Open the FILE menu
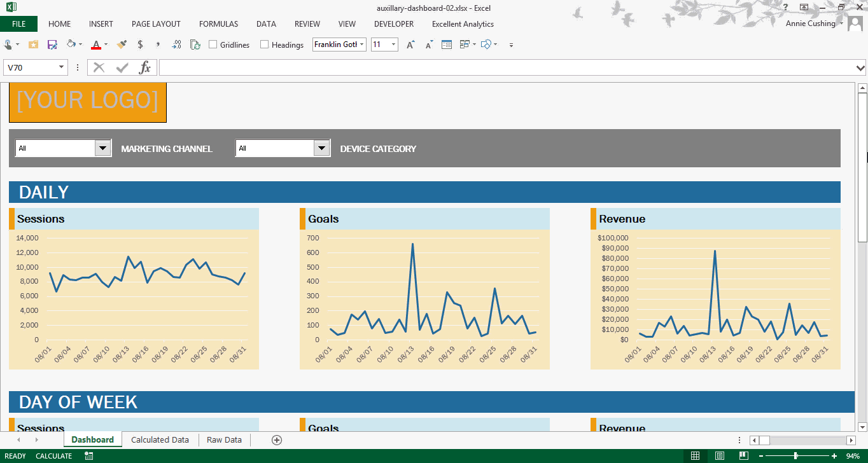The height and width of the screenshot is (463, 868). (x=18, y=24)
